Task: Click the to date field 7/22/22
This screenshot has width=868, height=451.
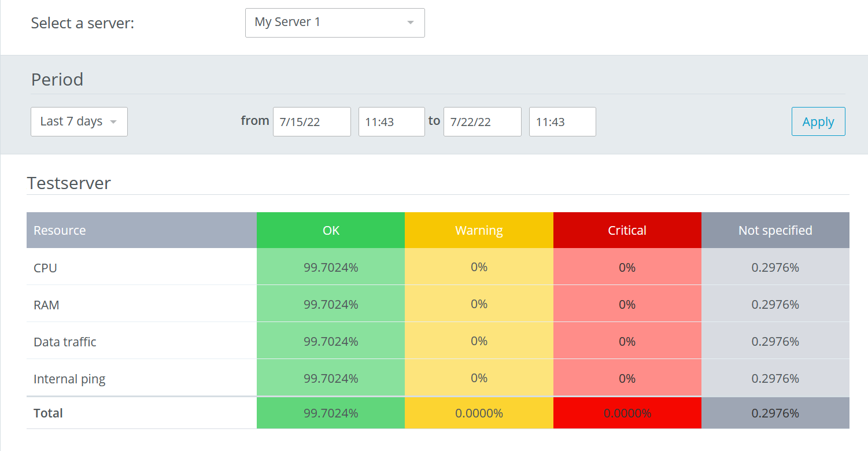Action: [x=482, y=121]
